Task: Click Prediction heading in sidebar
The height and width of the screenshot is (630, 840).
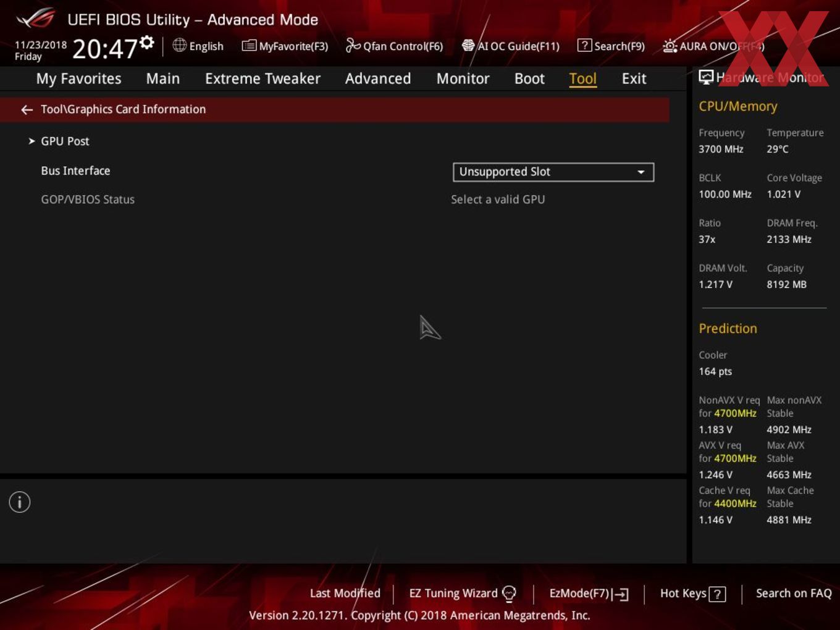Action: (x=728, y=329)
